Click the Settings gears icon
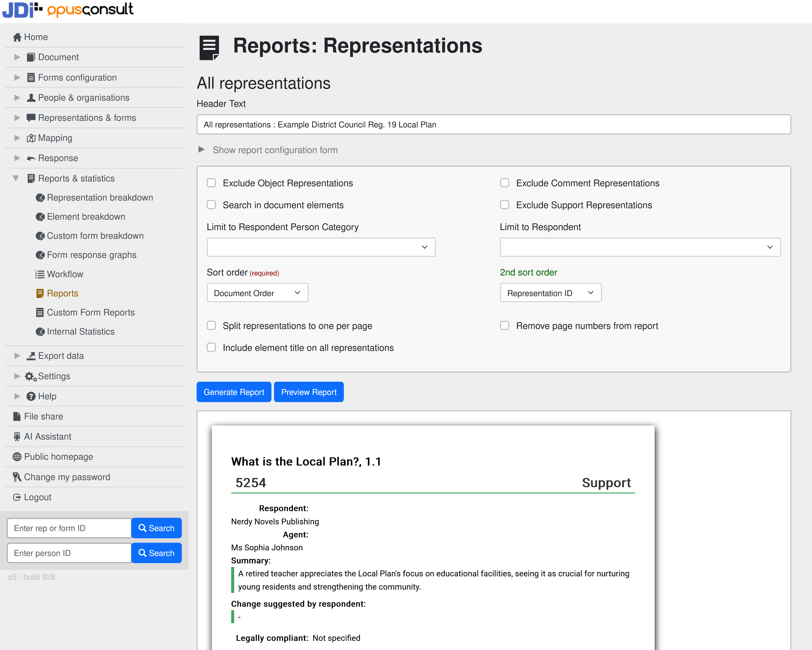 coord(30,376)
